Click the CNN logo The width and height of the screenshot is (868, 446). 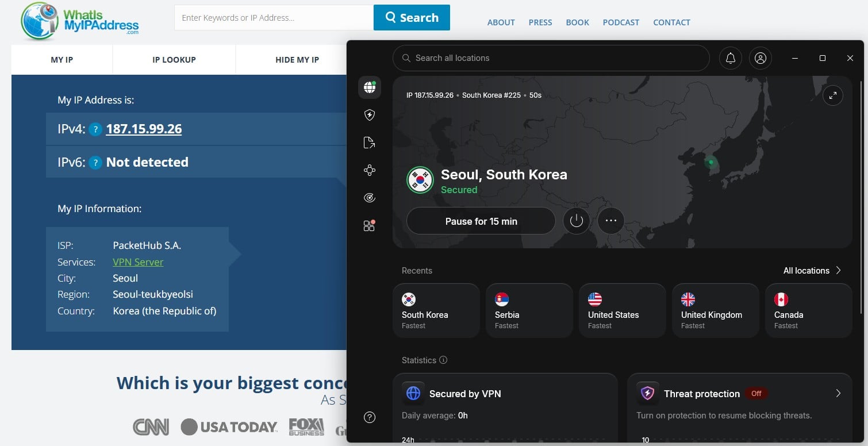pyautogui.click(x=151, y=427)
